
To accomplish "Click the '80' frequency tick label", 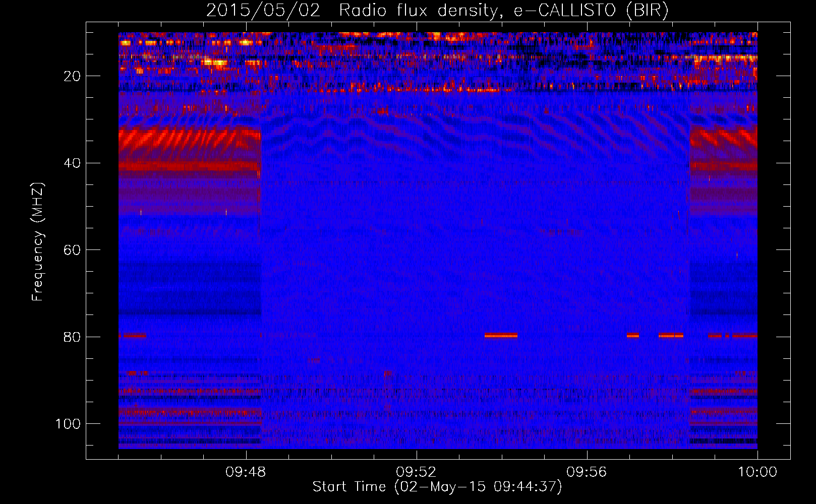I will 72,337.
